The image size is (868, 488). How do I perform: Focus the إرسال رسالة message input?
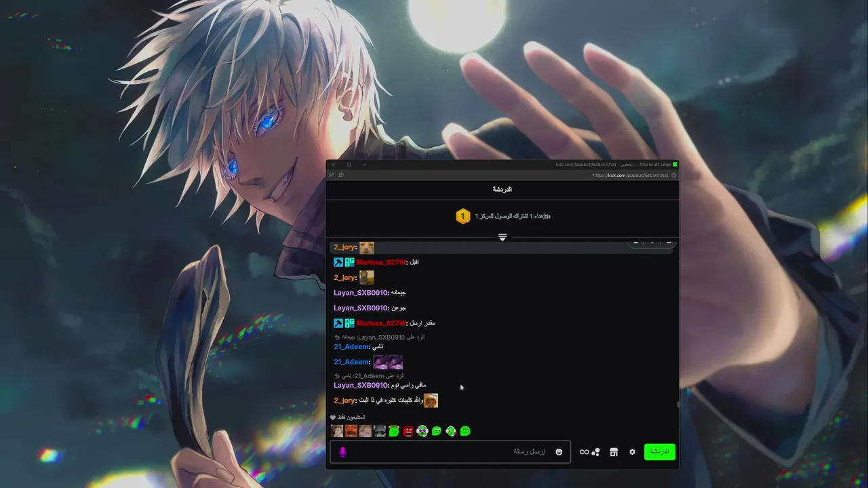pyautogui.click(x=450, y=452)
